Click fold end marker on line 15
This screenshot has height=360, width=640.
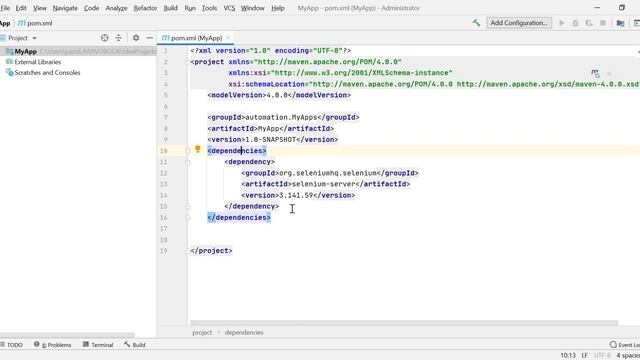pyautogui.click(x=188, y=207)
